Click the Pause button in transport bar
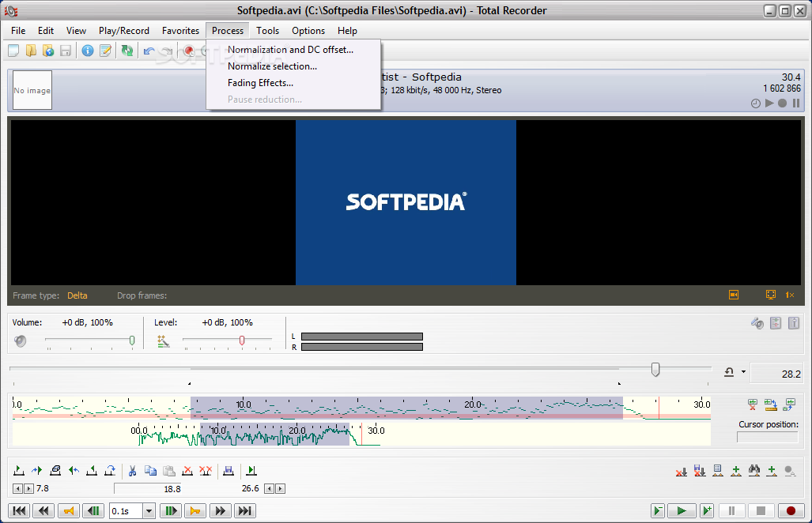Image resolution: width=812 pixels, height=523 pixels. [x=731, y=511]
